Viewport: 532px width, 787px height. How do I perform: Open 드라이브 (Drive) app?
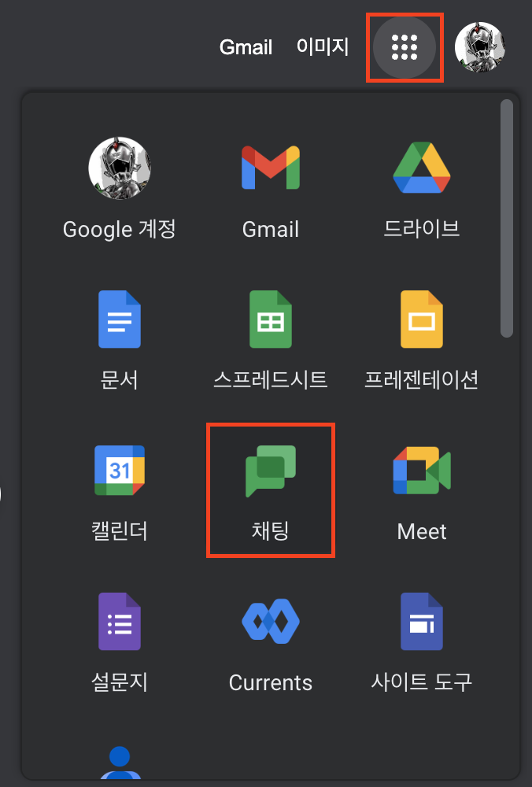coord(422,189)
